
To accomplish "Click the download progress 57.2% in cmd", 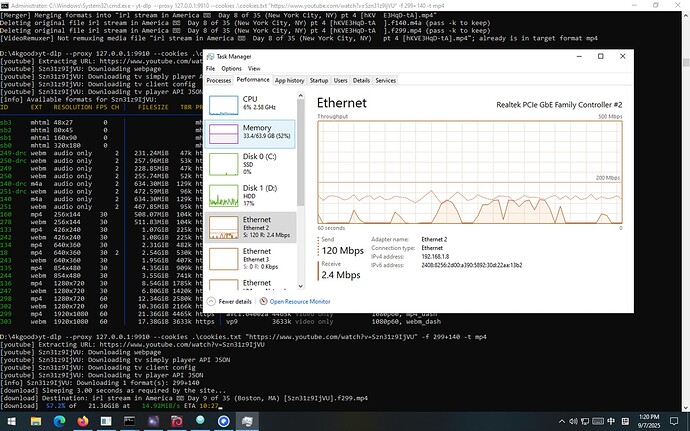I will [55, 406].
